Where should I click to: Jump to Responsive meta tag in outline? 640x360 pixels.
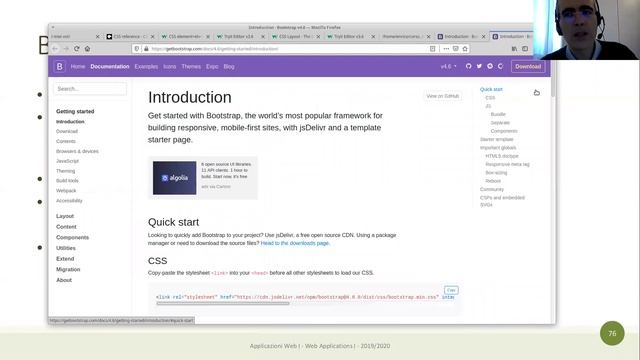pyautogui.click(x=507, y=164)
